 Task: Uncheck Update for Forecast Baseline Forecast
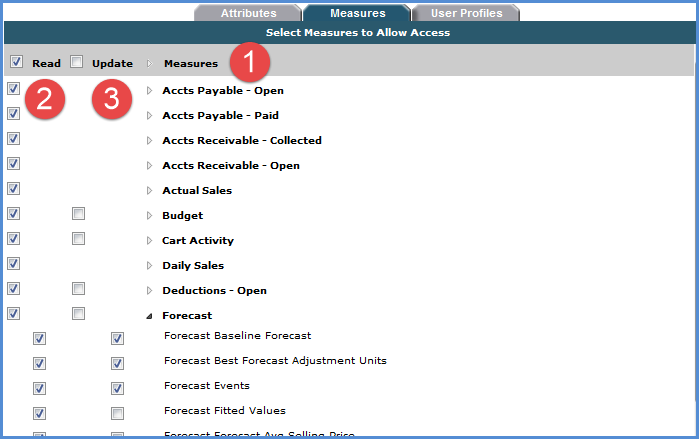tap(117, 338)
